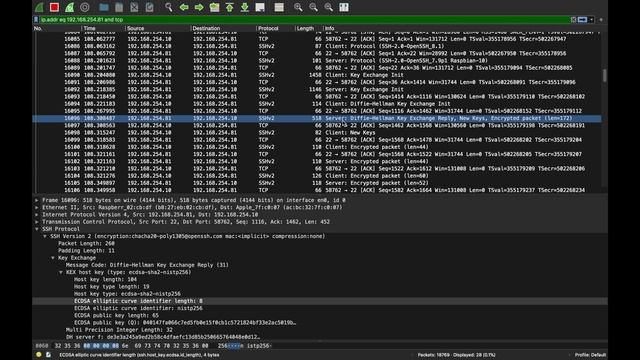Viewport: 640px width, 360px height.
Task: Sort packets by the Info column
Action: tap(461, 29)
